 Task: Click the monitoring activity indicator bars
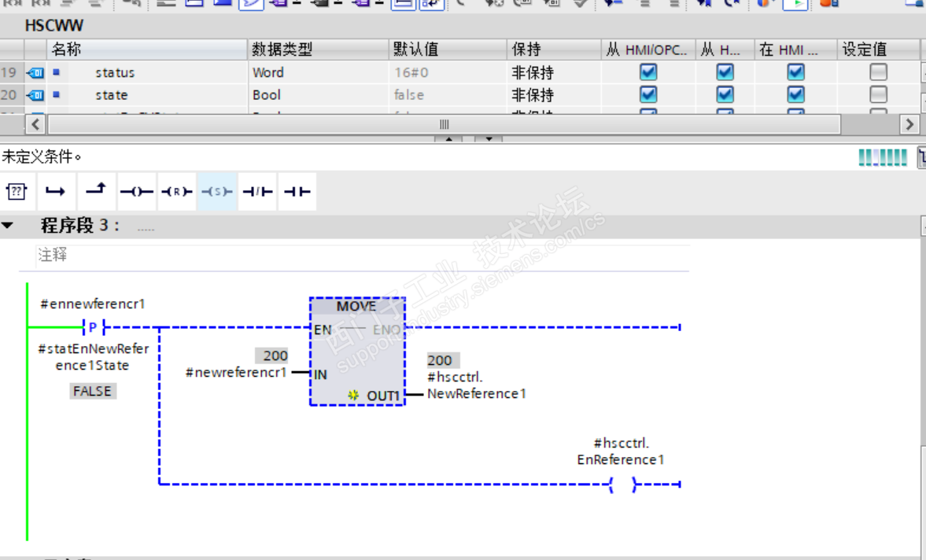883,157
